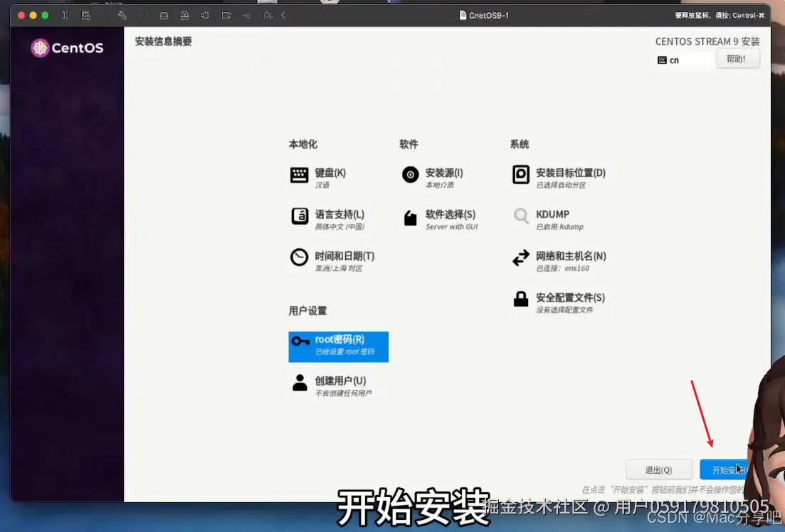
Task: Click the '亚洲/上海 时区' status text
Action: click(339, 268)
